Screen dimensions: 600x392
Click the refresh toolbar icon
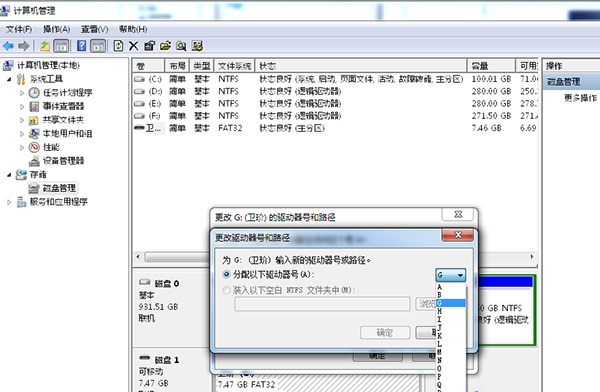coord(118,46)
